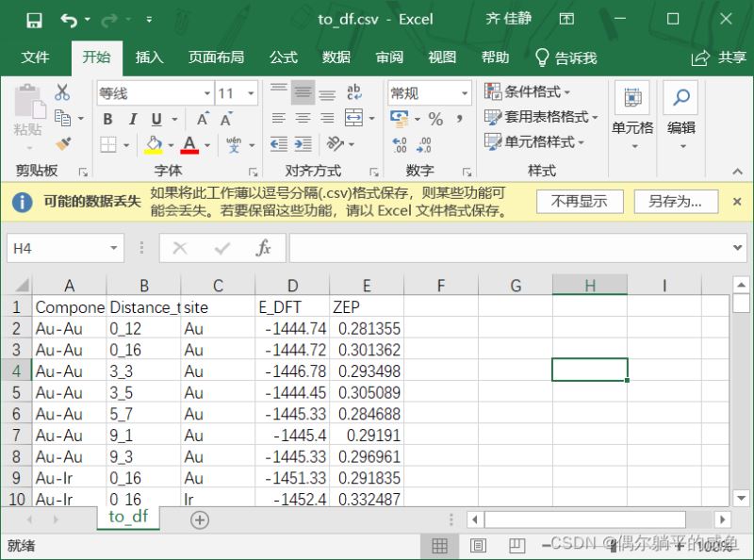Viewport: 754px width, 560px height.
Task: Expand the font size dropdown
Action: tap(251, 93)
